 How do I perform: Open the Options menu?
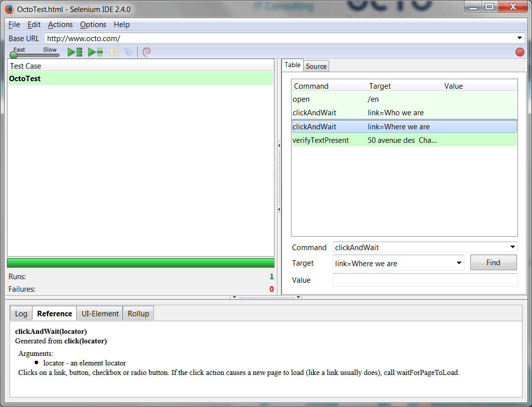(93, 25)
